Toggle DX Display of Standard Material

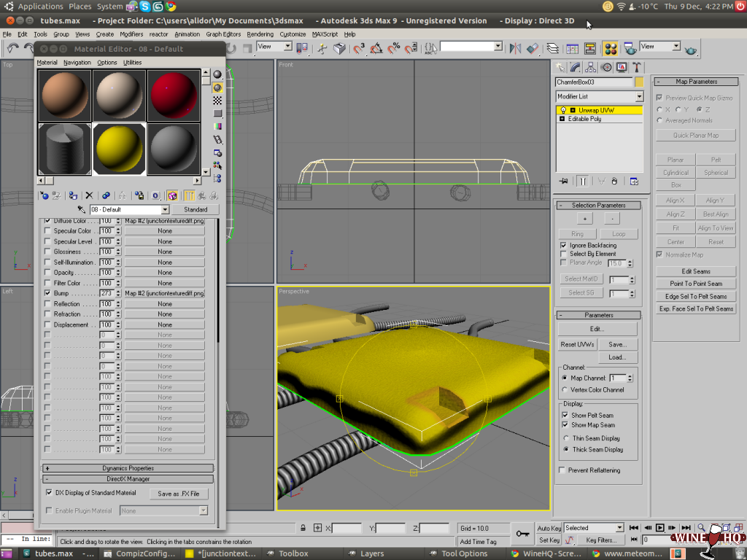pyautogui.click(x=49, y=493)
